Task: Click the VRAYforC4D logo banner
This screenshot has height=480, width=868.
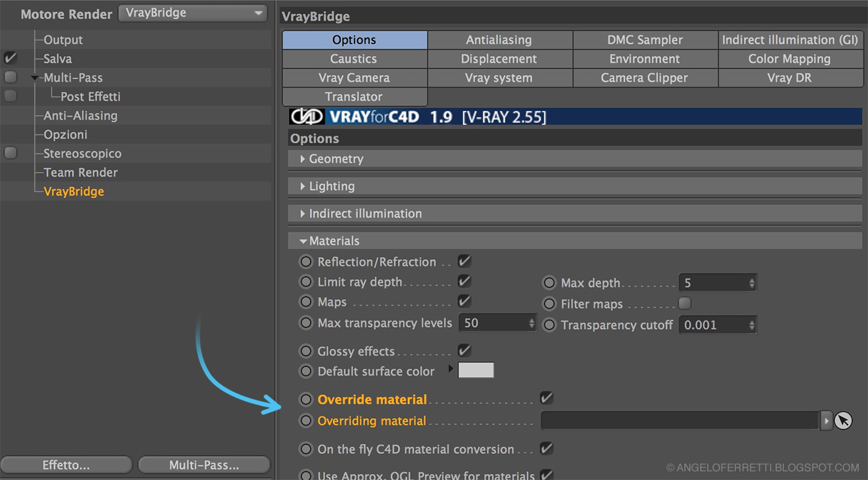Action: click(x=575, y=117)
